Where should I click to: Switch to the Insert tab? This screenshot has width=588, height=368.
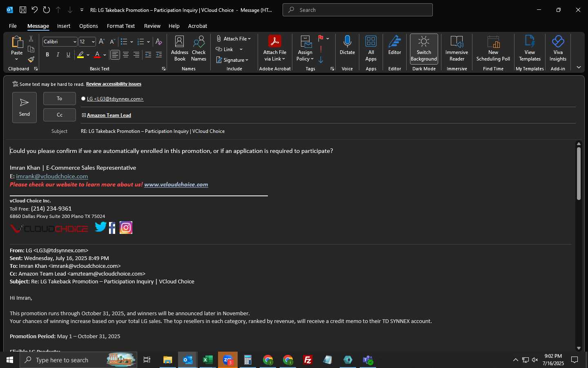(x=63, y=26)
